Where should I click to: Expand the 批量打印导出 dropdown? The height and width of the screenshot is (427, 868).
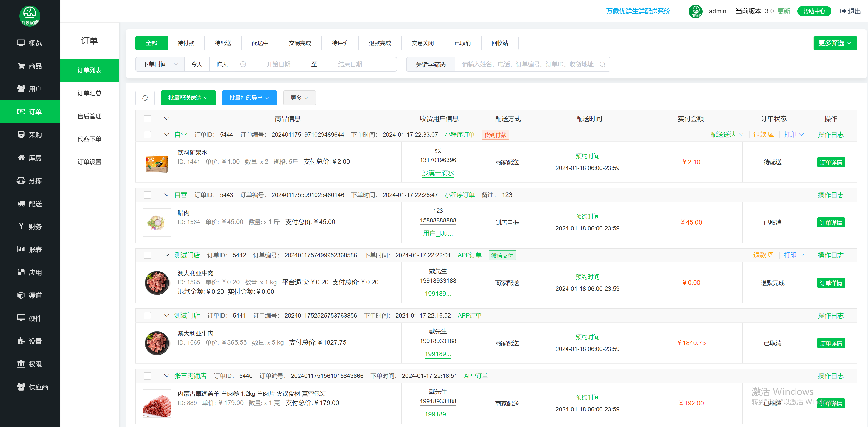[x=249, y=98]
